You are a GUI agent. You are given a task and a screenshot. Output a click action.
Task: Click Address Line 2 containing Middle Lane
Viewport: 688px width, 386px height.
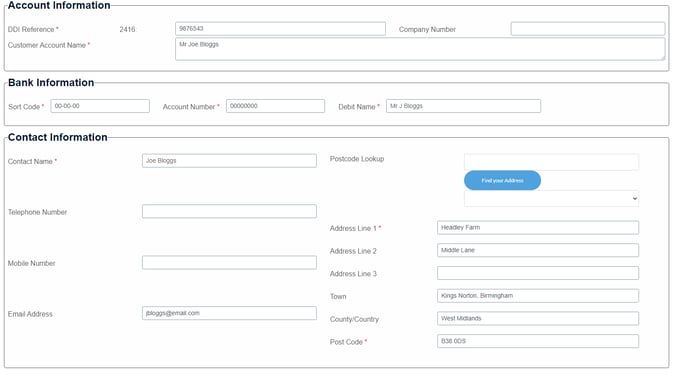coord(538,250)
